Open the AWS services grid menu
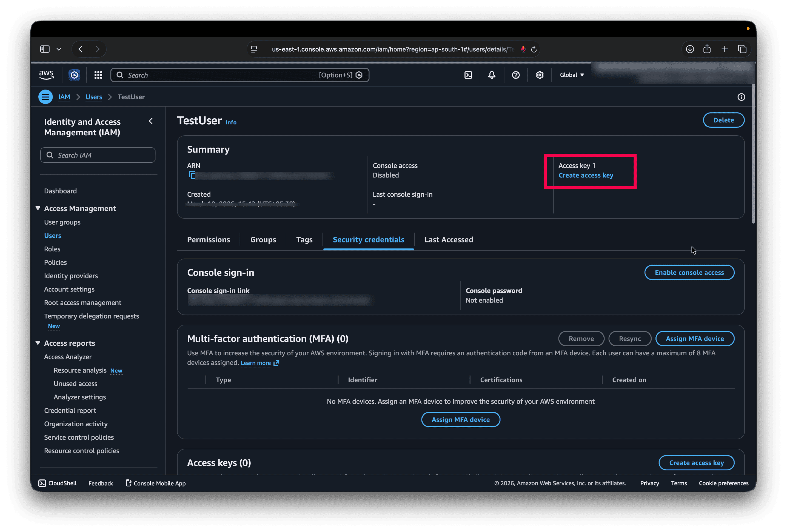Viewport: 787px width, 532px height. (x=98, y=75)
